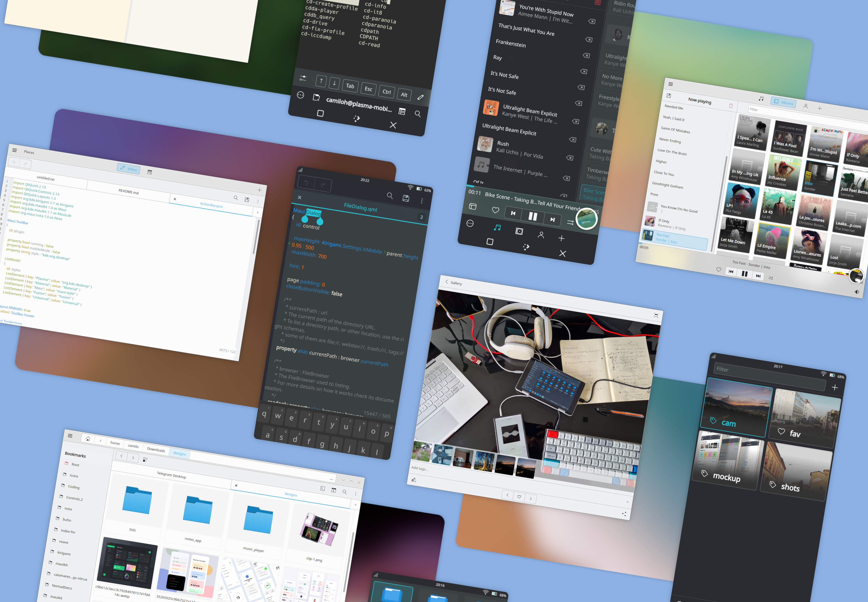Image resolution: width=868 pixels, height=602 pixels.
Task: Switch to the README.md tab
Action: 128,192
